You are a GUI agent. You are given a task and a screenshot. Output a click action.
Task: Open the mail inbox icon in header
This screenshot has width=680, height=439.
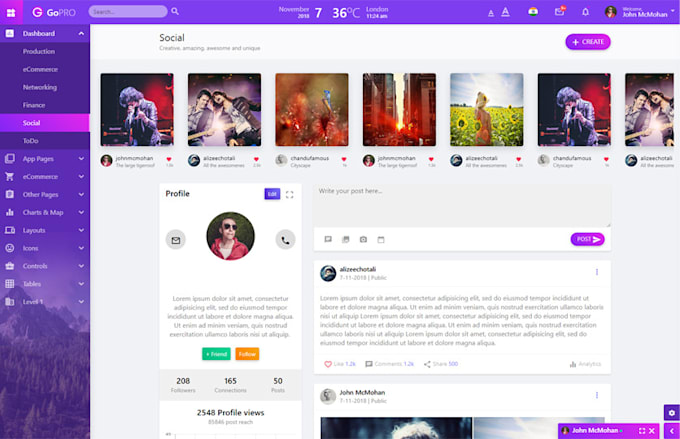pyautogui.click(x=559, y=12)
